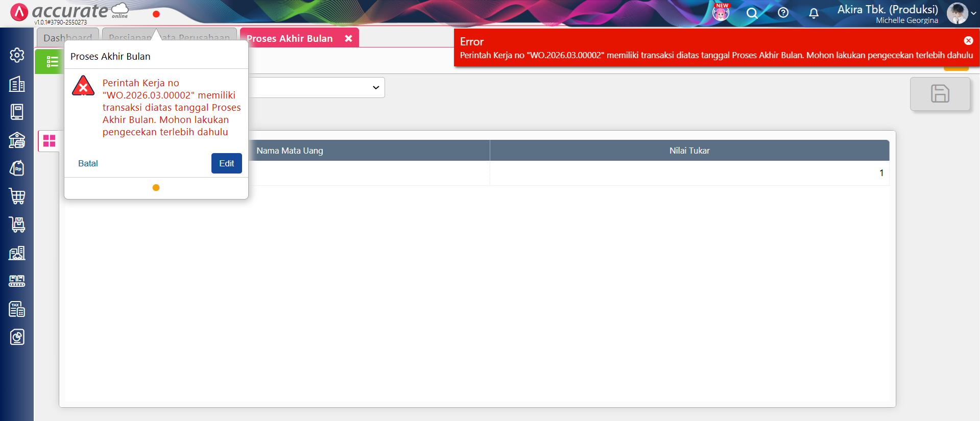
Task: Open the Manufacturing conveyor belt icon
Action: coord(17,281)
